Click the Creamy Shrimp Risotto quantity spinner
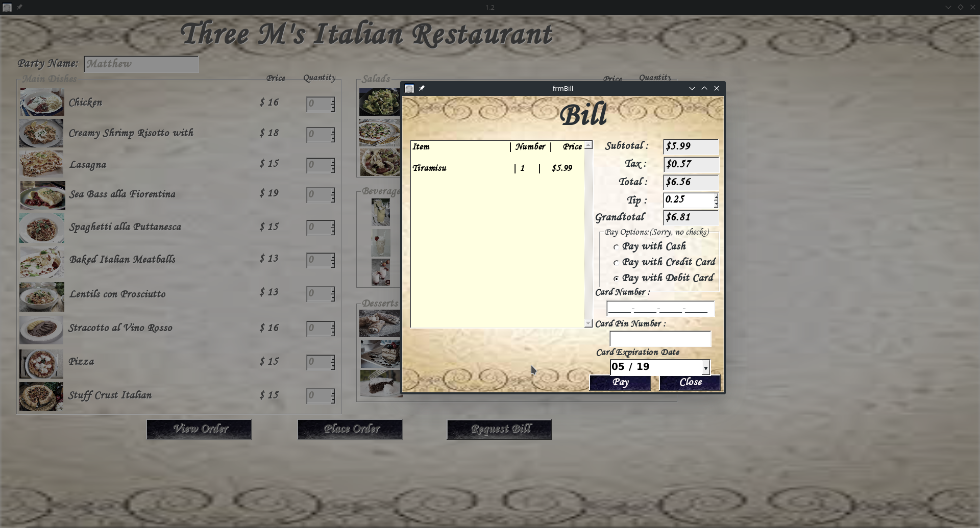This screenshot has height=528, width=980. 321,135
